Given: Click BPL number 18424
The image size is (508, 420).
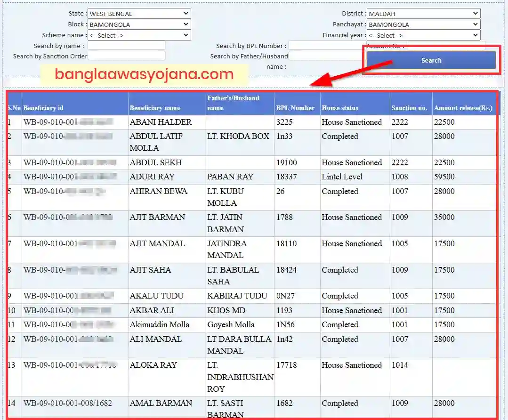Looking at the screenshot, I should point(286,270).
